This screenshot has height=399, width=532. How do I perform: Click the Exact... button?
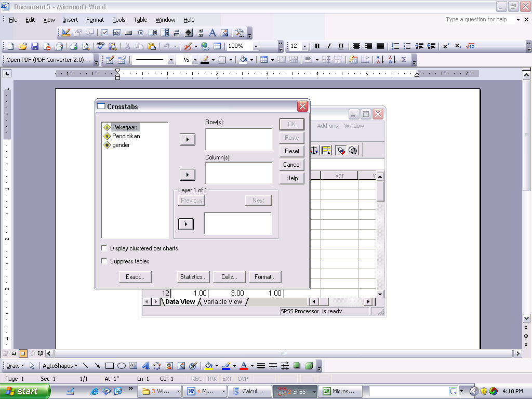135,277
